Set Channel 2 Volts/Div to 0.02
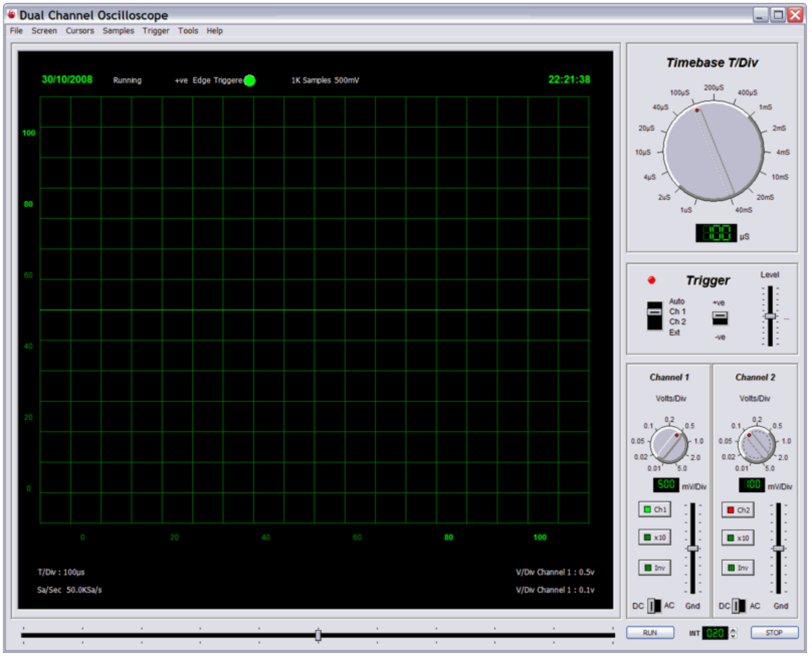Image resolution: width=812 pixels, height=659 pixels. [x=728, y=457]
